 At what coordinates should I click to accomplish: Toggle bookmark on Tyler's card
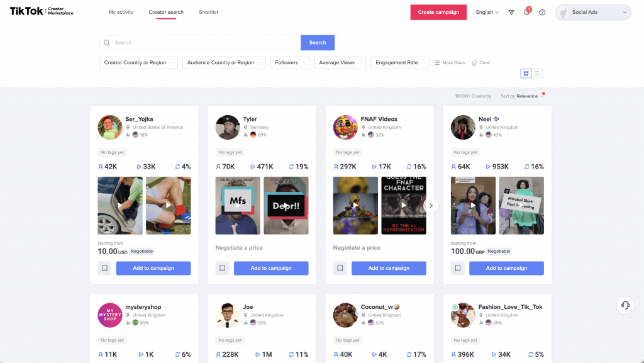(x=222, y=268)
